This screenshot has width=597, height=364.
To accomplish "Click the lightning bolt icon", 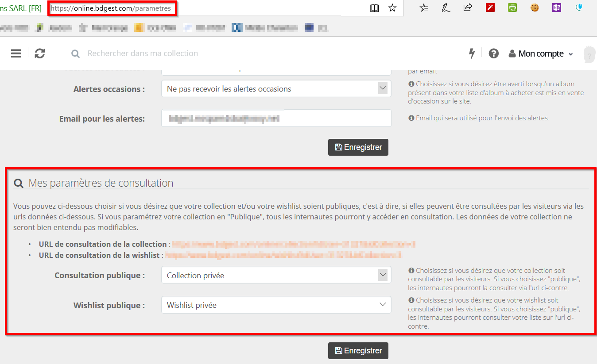I will 472,54.
